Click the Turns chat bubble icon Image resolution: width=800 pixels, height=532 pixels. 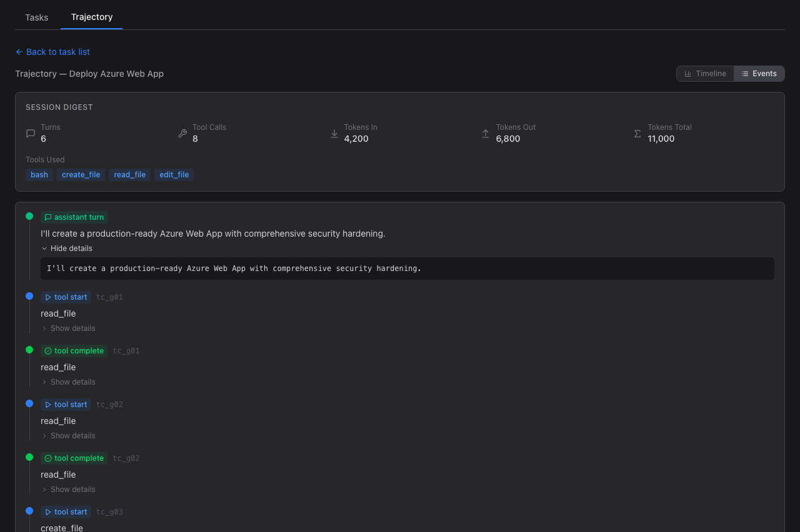[31, 133]
